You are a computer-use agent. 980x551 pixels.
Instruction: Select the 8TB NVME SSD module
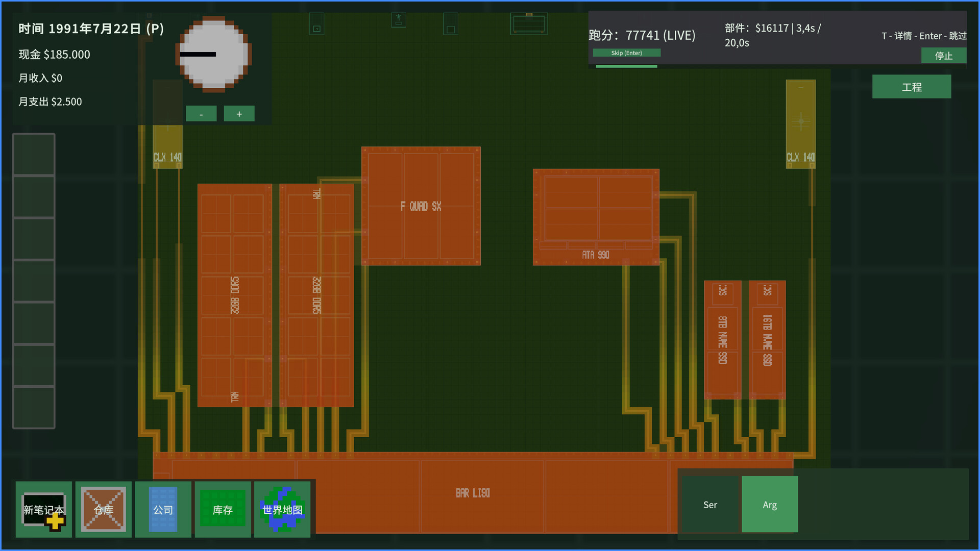[723, 340]
